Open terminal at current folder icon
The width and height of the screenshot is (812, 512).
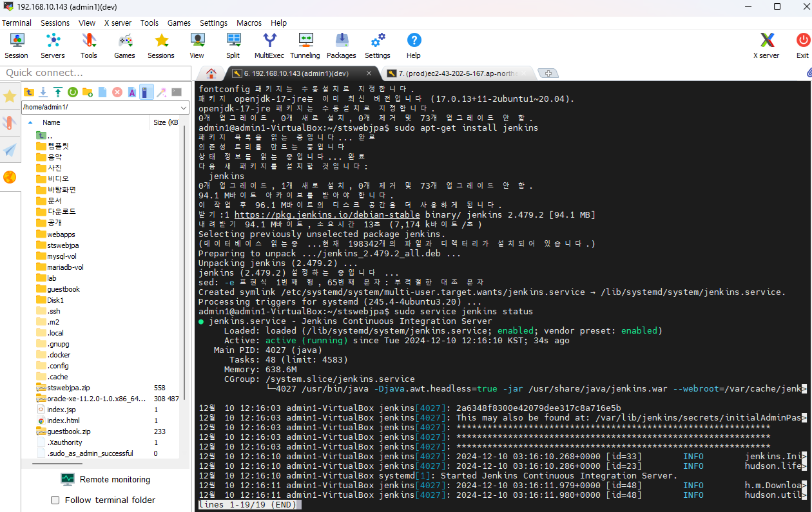click(177, 92)
